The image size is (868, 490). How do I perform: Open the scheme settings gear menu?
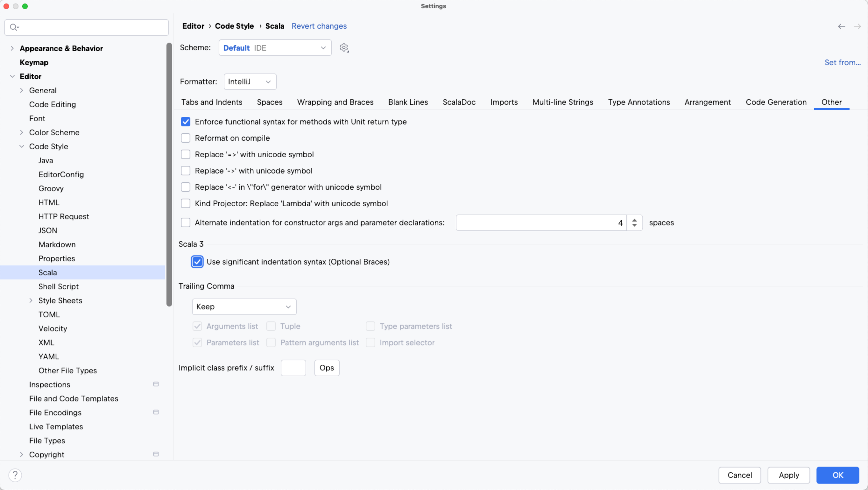pyautogui.click(x=344, y=48)
